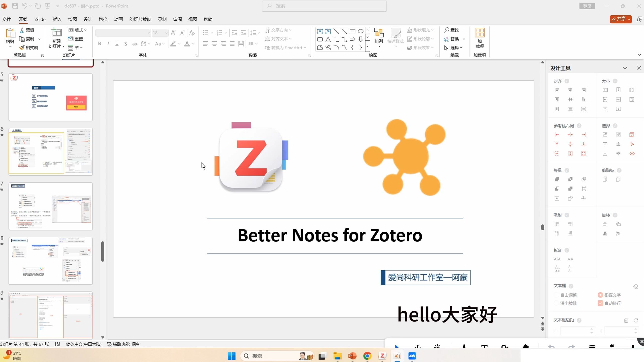The image size is (644, 362).
Task: Click the Format Painter (格式刷) icon
Action: point(22,48)
